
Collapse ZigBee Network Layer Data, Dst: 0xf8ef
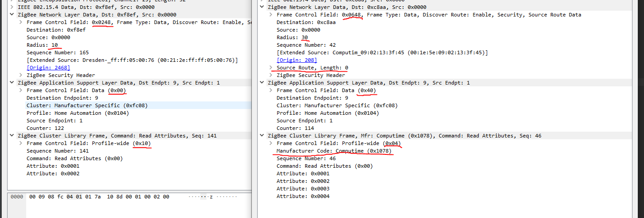[x=12, y=15]
